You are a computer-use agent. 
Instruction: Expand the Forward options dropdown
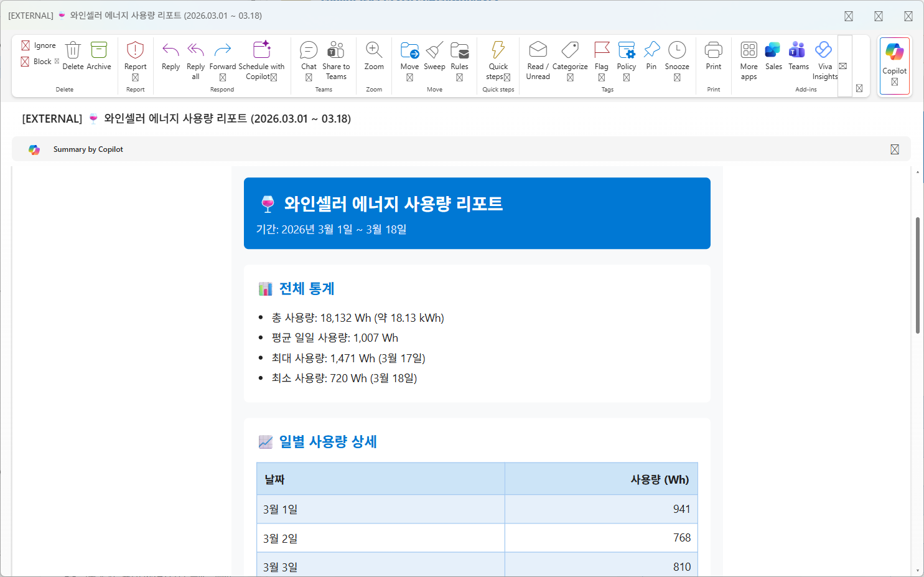pyautogui.click(x=223, y=78)
